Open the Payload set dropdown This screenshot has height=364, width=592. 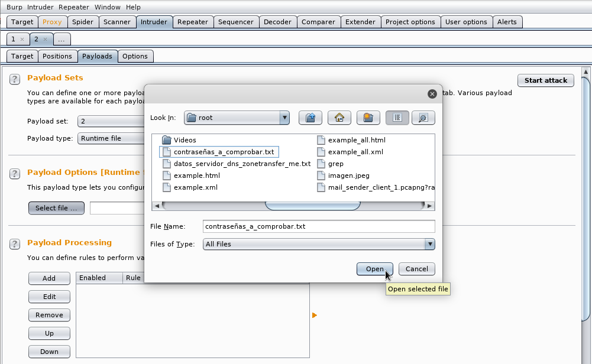[x=112, y=121]
